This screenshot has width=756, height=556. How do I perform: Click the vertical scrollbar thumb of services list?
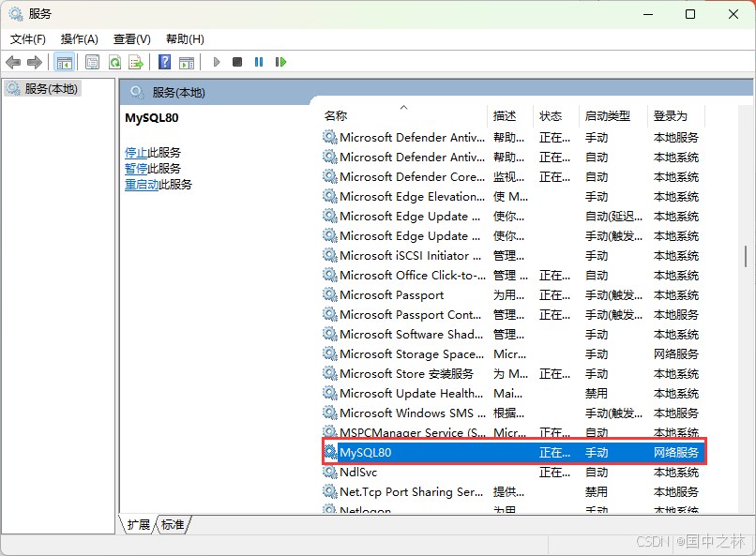[x=746, y=256]
